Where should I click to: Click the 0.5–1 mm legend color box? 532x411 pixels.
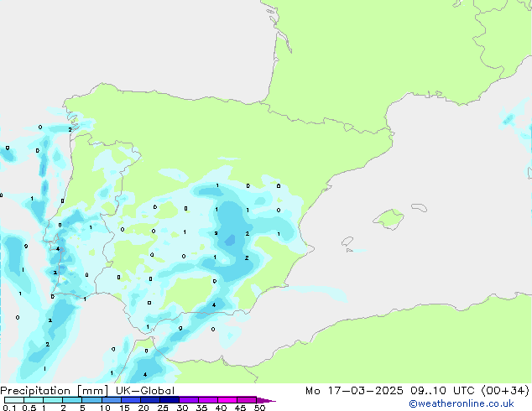click(x=34, y=400)
